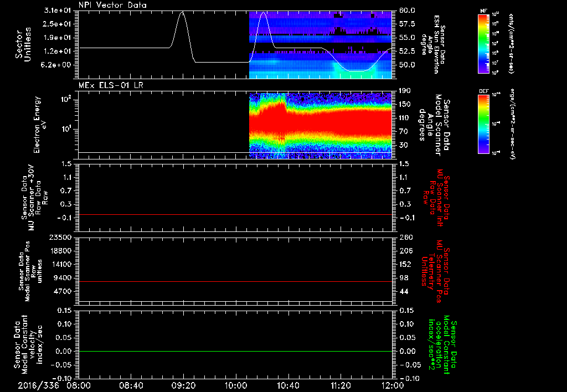Screen dimensions: 567x392
Task: Click the "3.1e+01" Sector tick label
Action: [x=58, y=11]
